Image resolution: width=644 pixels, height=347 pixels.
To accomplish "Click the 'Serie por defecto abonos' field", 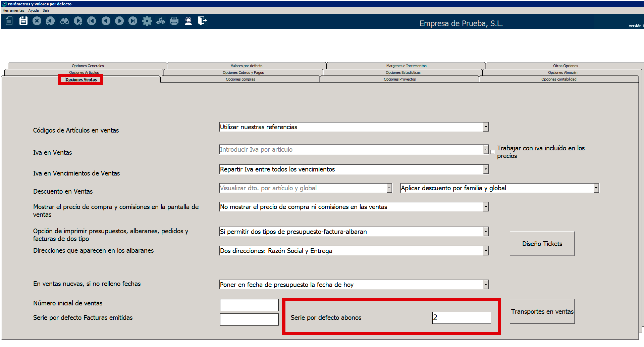I will (461, 318).
